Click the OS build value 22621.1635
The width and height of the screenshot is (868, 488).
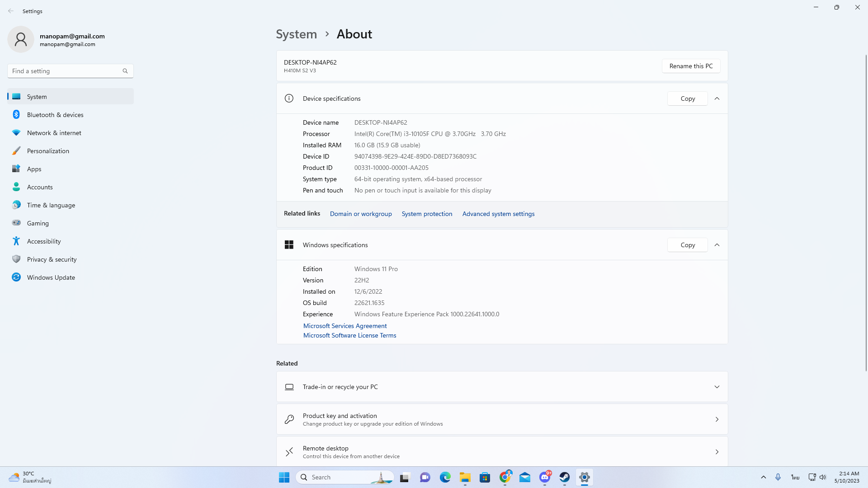tap(369, 303)
